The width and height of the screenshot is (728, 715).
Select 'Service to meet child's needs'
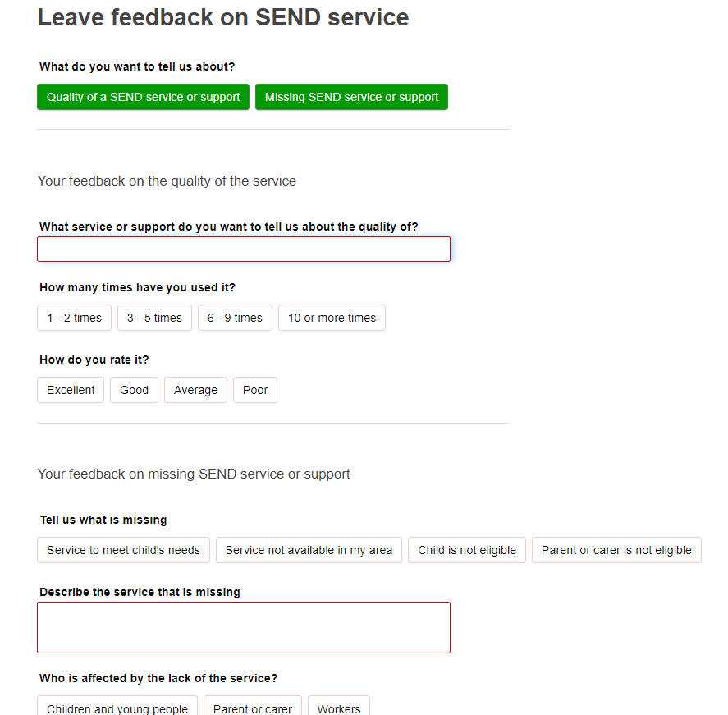pos(123,550)
